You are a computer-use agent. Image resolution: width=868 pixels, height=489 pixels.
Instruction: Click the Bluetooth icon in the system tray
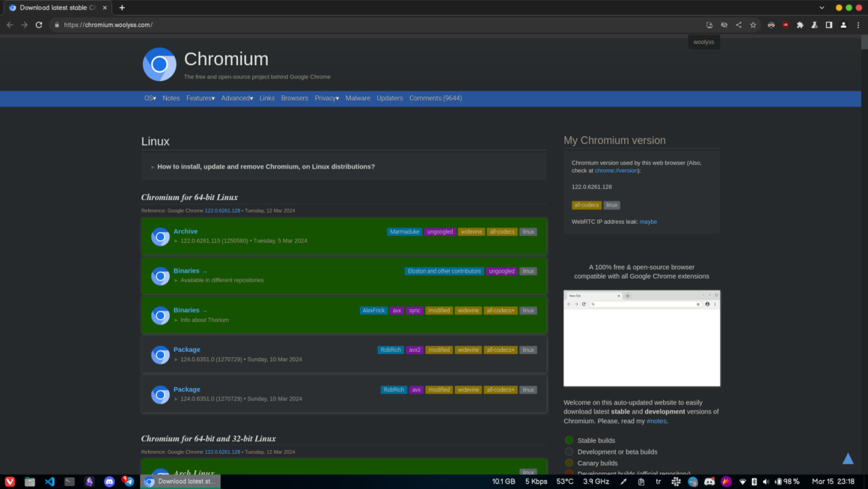[754, 482]
